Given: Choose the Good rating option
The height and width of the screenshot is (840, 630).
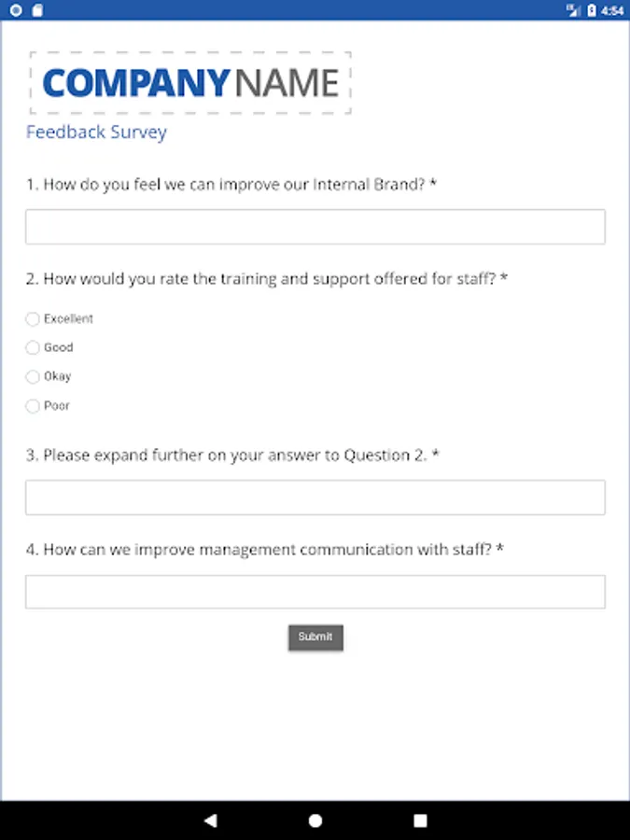Looking at the screenshot, I should coord(33,348).
